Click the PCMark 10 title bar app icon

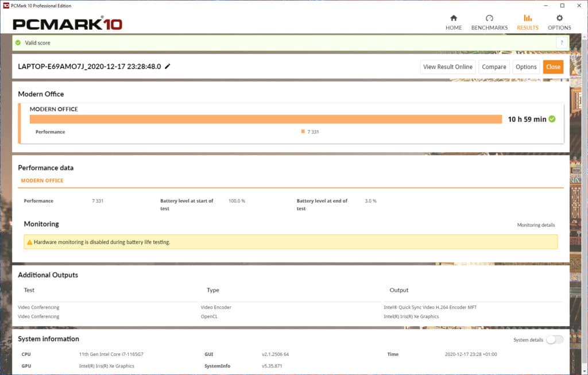coord(6,6)
